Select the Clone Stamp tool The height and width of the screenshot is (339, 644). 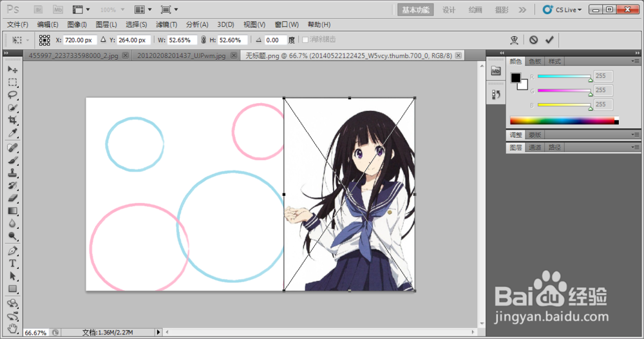point(12,173)
